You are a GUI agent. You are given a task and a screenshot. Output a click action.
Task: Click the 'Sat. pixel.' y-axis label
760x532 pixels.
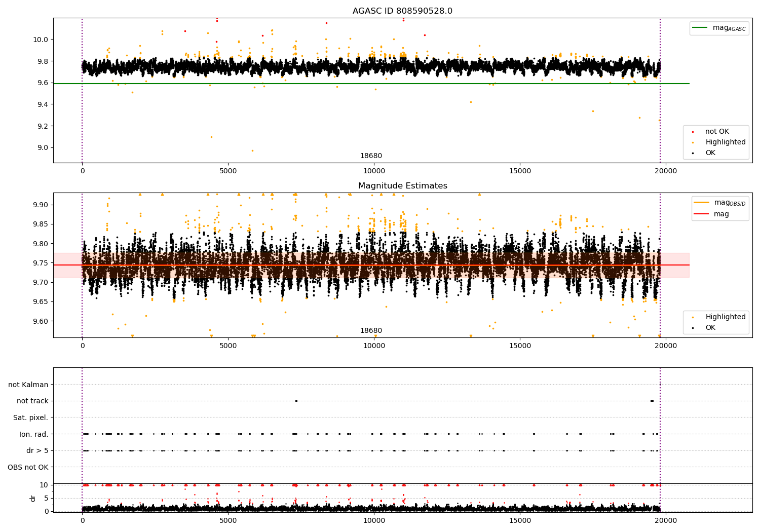[x=30, y=418]
